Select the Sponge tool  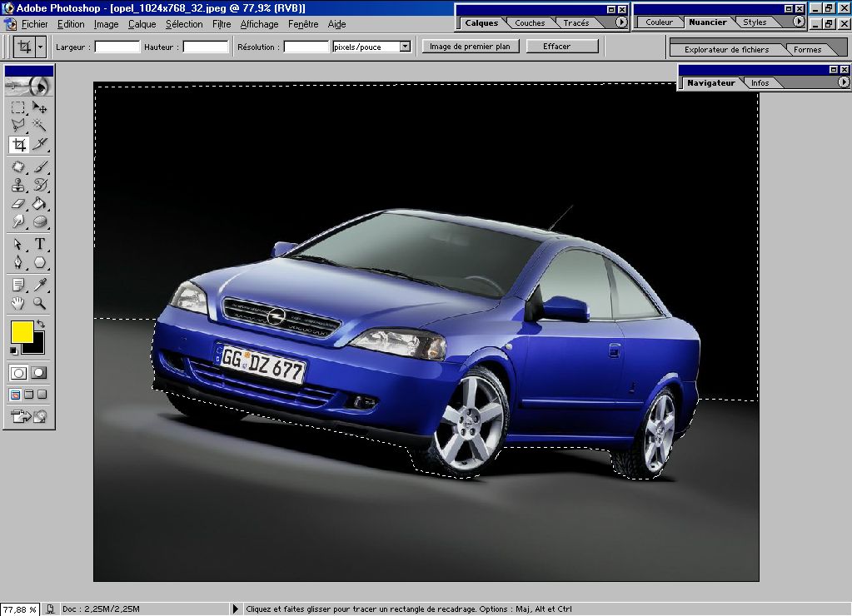pyautogui.click(x=40, y=221)
